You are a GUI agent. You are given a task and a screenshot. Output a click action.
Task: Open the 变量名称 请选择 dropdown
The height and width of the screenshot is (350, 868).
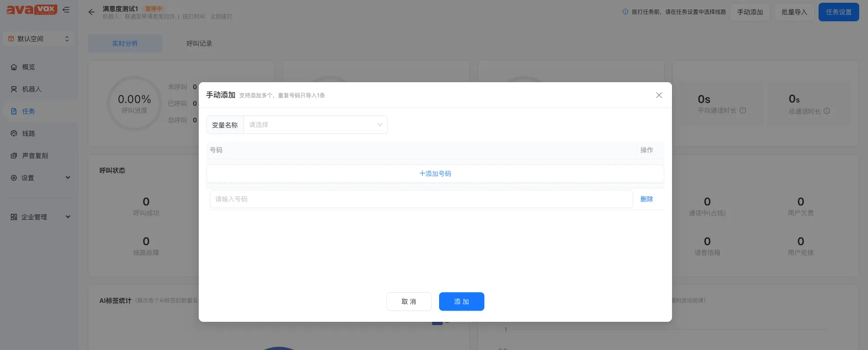pos(315,125)
